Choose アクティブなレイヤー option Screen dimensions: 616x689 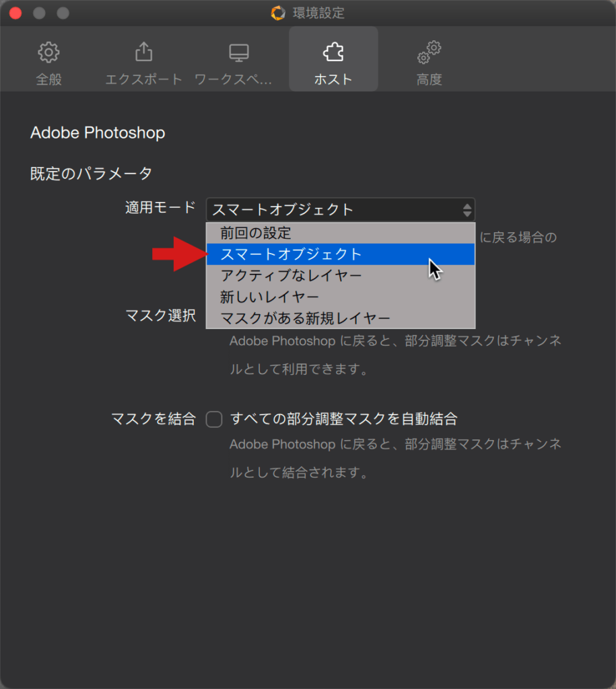341,275
